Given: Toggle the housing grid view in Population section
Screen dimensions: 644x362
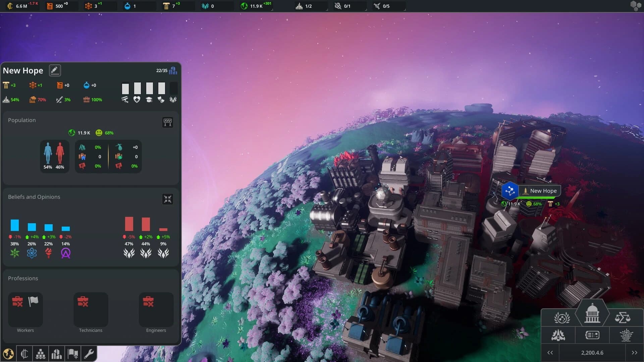Looking at the screenshot, I should tap(168, 123).
